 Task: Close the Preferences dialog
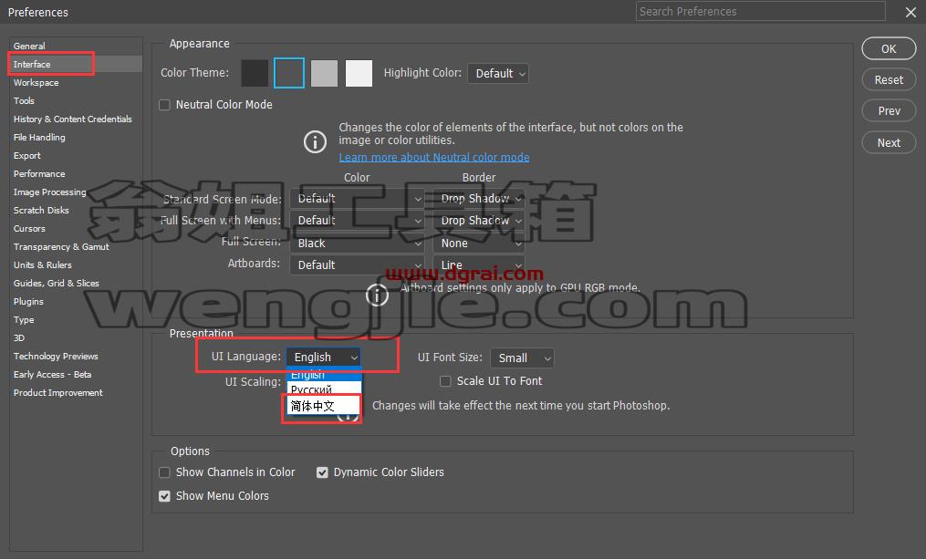click(x=910, y=12)
